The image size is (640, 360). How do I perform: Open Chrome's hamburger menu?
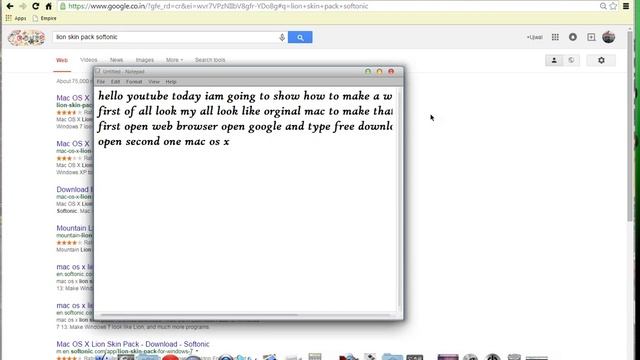pos(626,6)
